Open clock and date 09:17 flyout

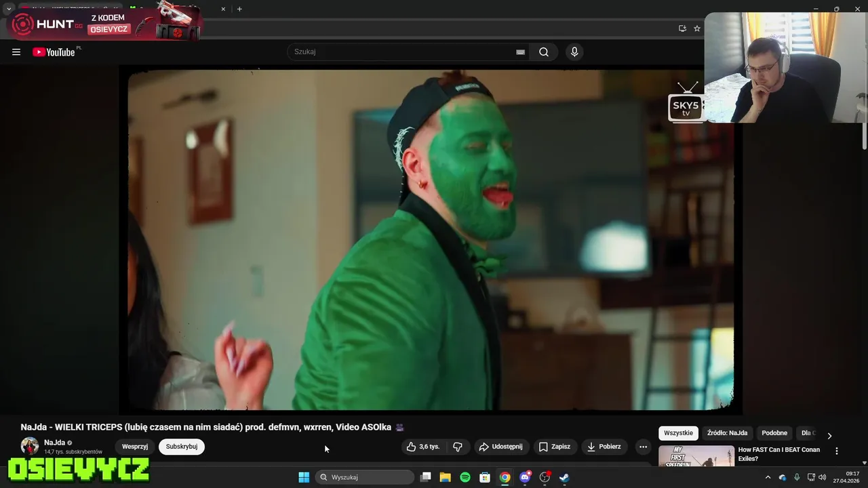848,477
